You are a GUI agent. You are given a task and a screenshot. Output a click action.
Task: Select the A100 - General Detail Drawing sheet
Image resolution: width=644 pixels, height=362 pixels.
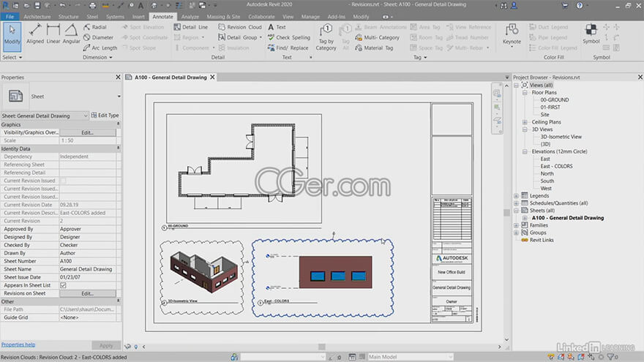tap(568, 218)
